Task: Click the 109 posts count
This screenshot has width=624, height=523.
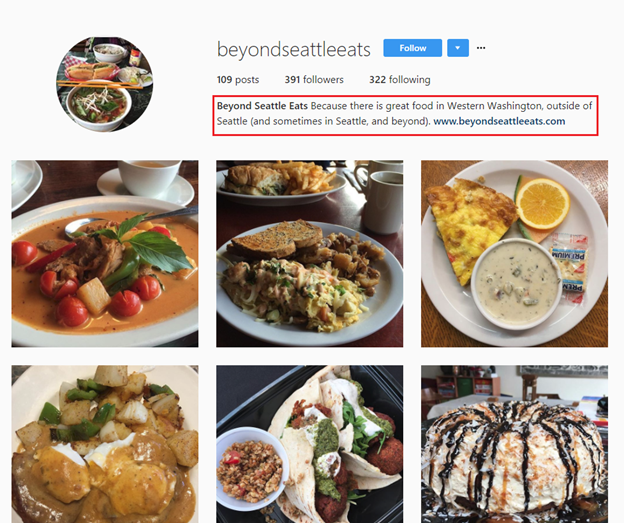Action: (x=238, y=80)
